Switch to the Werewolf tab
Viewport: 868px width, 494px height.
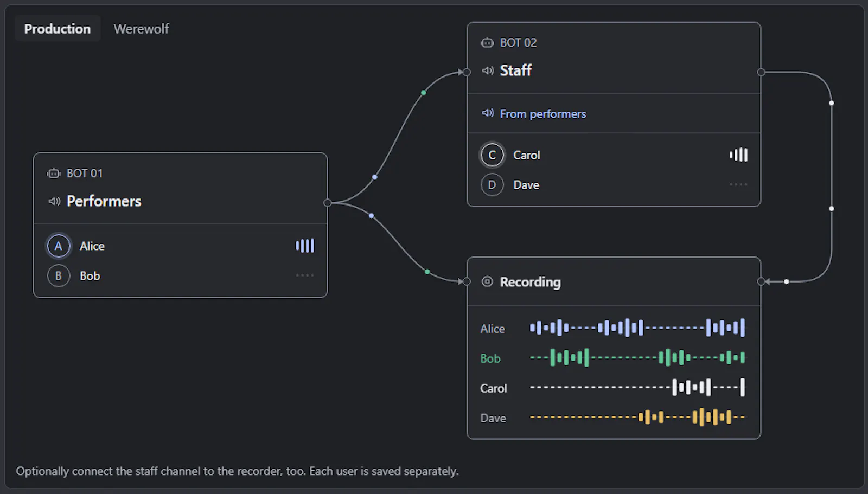(x=141, y=29)
